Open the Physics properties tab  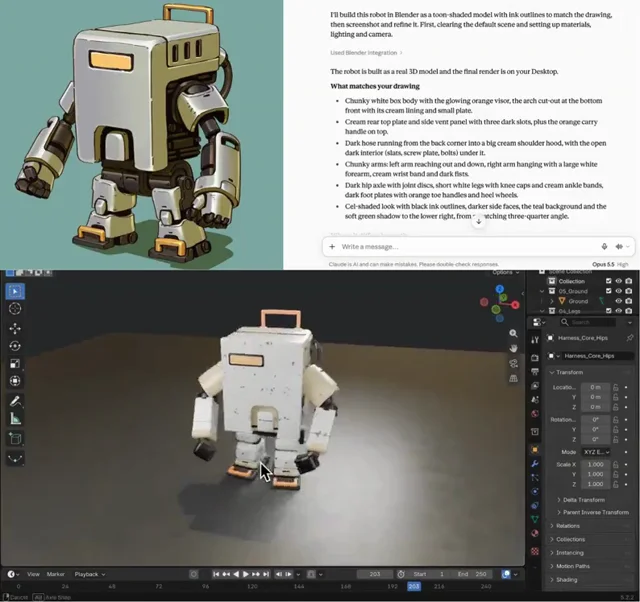(535, 491)
